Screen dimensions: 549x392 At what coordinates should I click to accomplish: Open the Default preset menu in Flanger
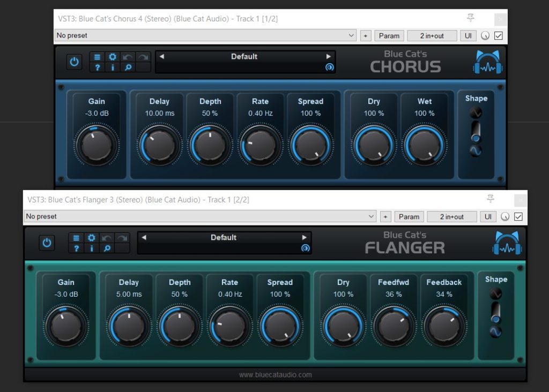[224, 237]
